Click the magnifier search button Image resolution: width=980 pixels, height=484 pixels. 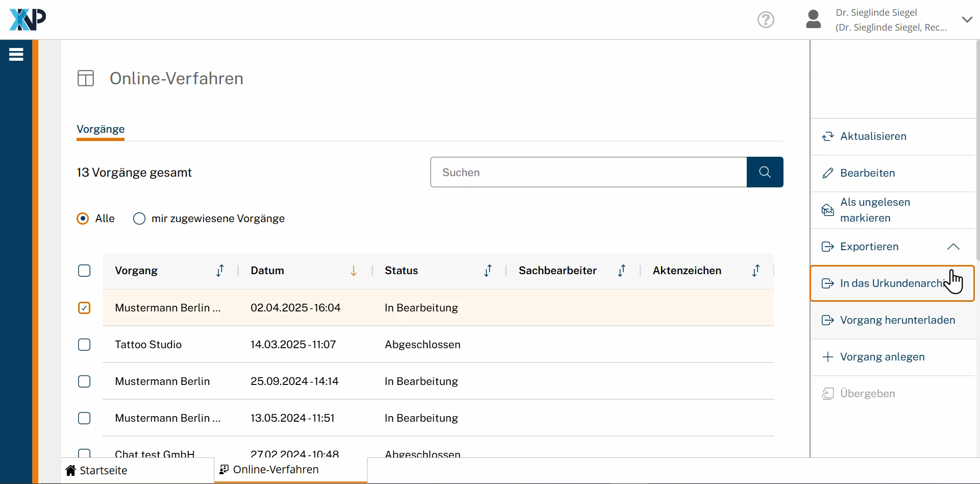click(x=765, y=172)
